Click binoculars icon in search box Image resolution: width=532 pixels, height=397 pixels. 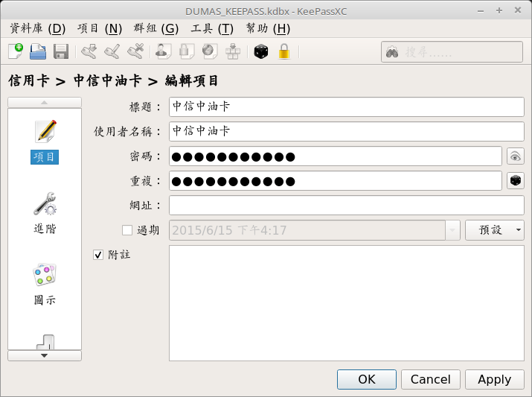(x=392, y=52)
